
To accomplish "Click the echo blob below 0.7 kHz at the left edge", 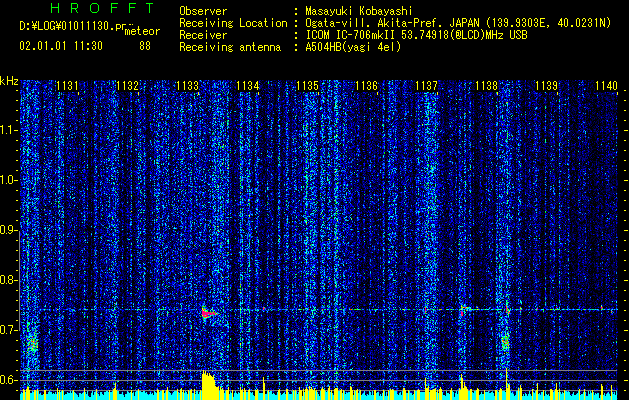I will 32,344.
